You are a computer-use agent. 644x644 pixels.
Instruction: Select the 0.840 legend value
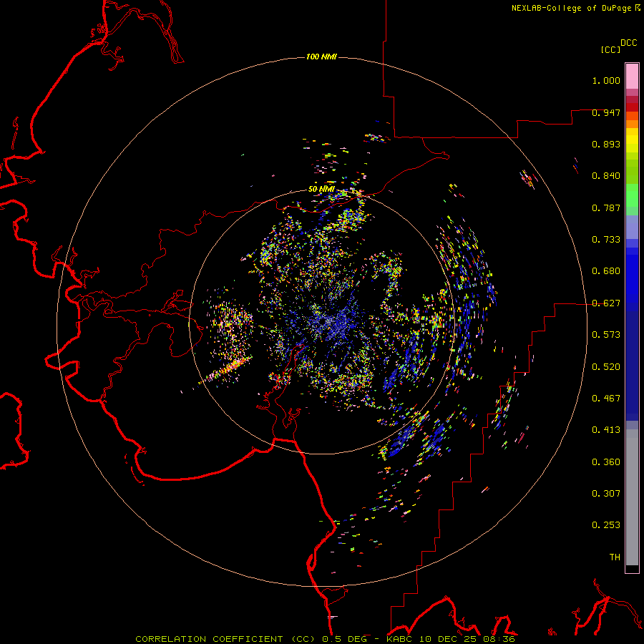tap(606, 176)
